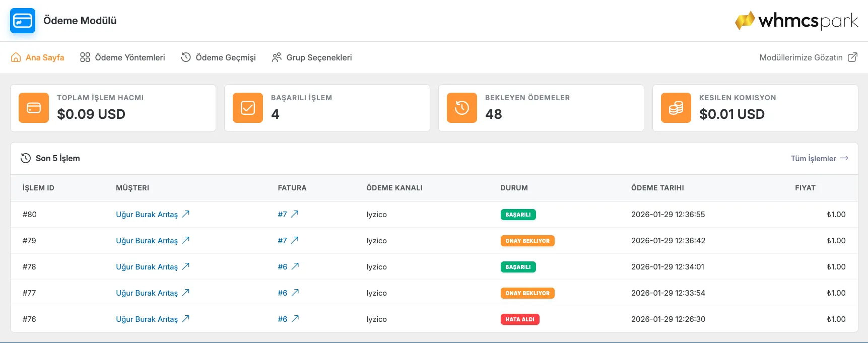Click customer arrow icon in row #77
Viewport: 868px width, 343px height.
tap(186, 293)
